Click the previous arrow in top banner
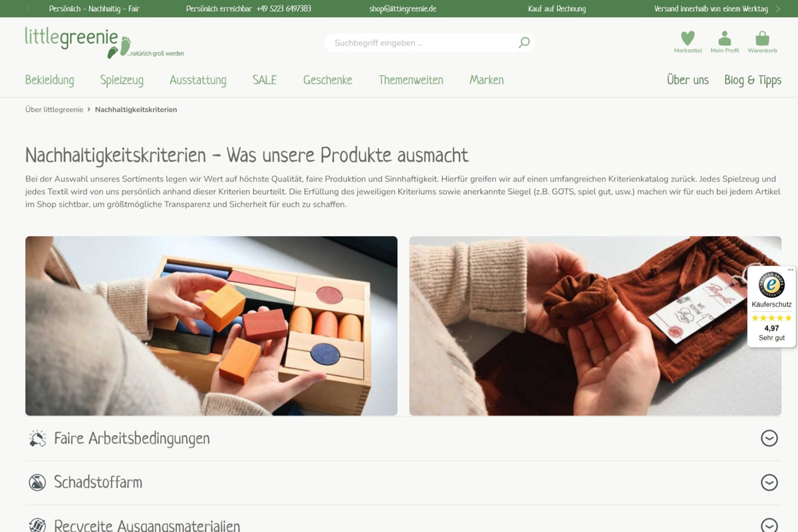This screenshot has width=798, height=532. click(29, 9)
